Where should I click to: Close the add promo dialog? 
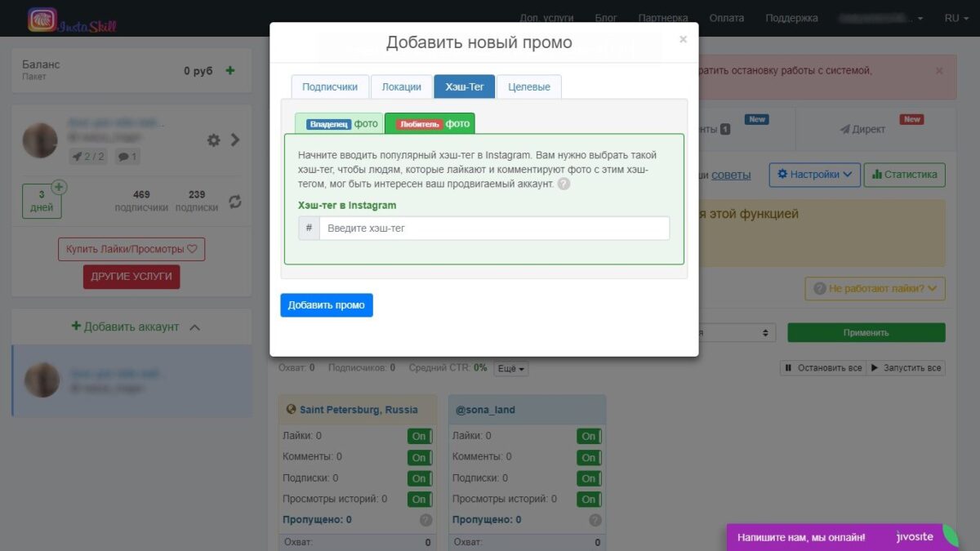(683, 39)
